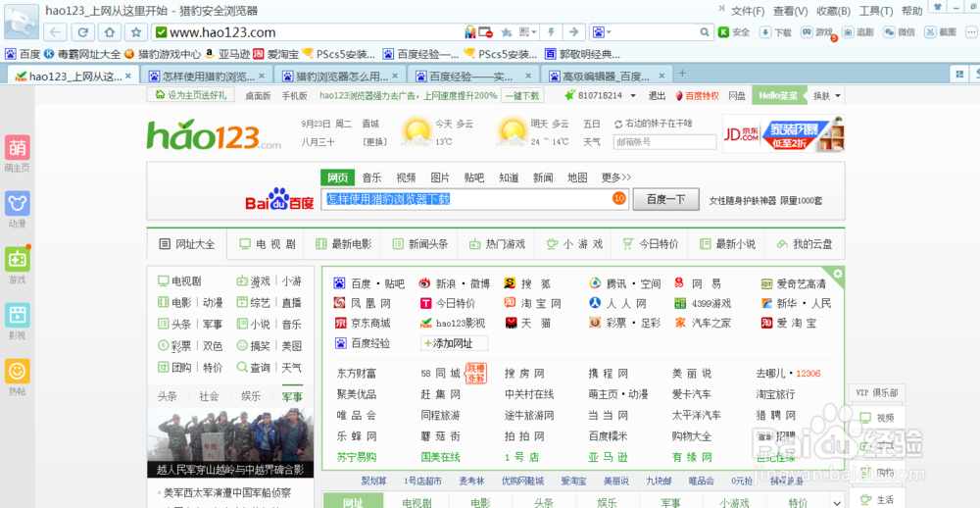Open the 京东商城 link
The width and height of the screenshot is (980, 508).
tap(362, 324)
